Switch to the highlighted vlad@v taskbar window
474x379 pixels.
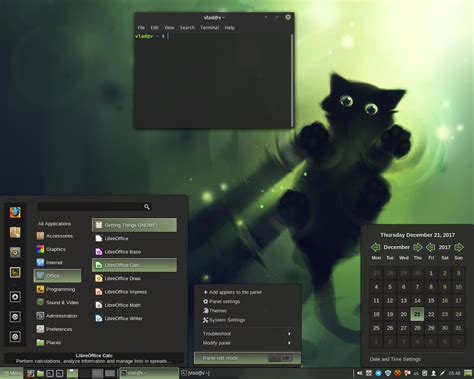click(149, 373)
